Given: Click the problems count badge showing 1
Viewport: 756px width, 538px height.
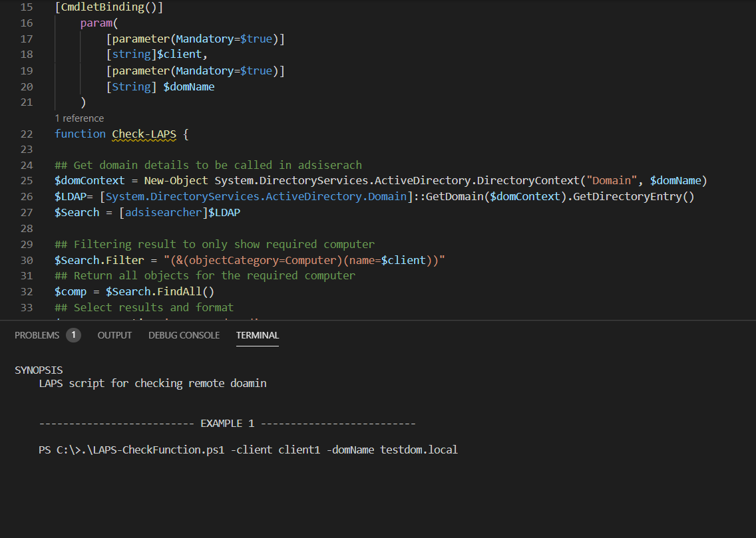Looking at the screenshot, I should [73, 335].
